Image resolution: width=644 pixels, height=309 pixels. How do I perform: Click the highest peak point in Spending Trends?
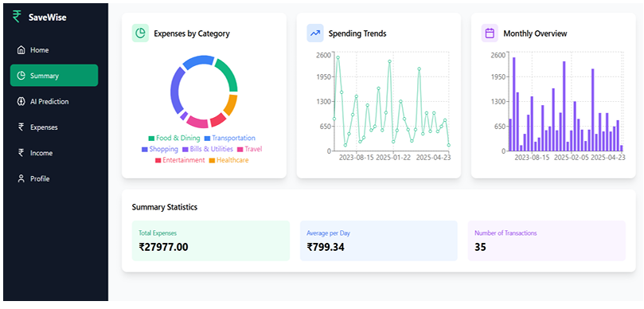point(338,57)
